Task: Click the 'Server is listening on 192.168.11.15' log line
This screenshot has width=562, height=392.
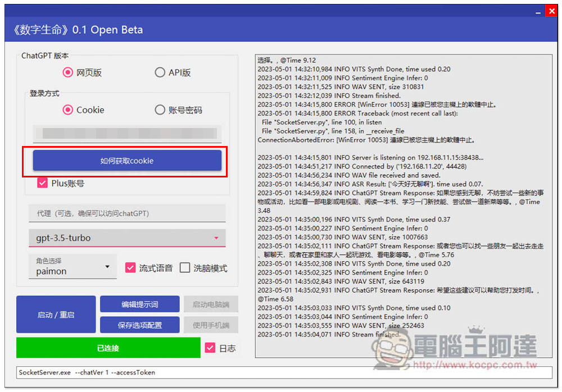Action: [370, 158]
